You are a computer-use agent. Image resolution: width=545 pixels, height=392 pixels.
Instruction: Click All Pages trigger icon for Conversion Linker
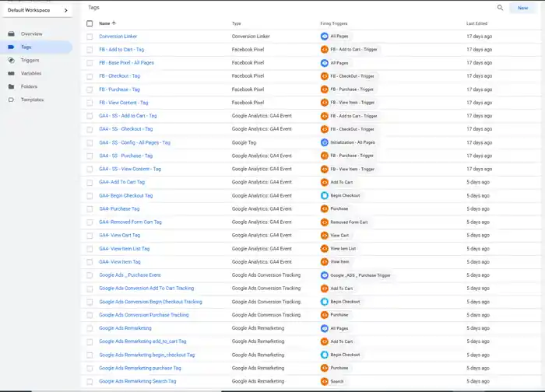325,36
